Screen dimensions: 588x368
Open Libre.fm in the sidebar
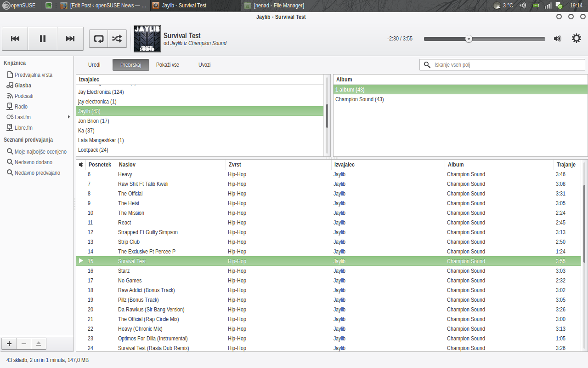click(23, 128)
